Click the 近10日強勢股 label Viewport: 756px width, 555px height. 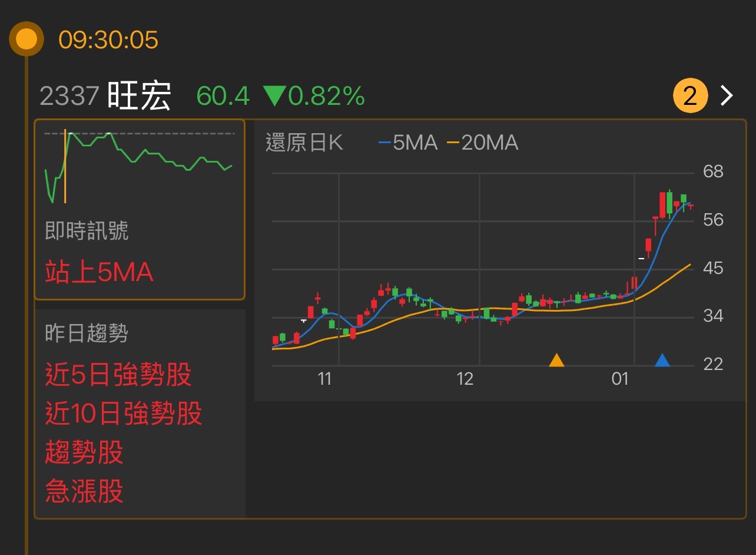[125, 414]
